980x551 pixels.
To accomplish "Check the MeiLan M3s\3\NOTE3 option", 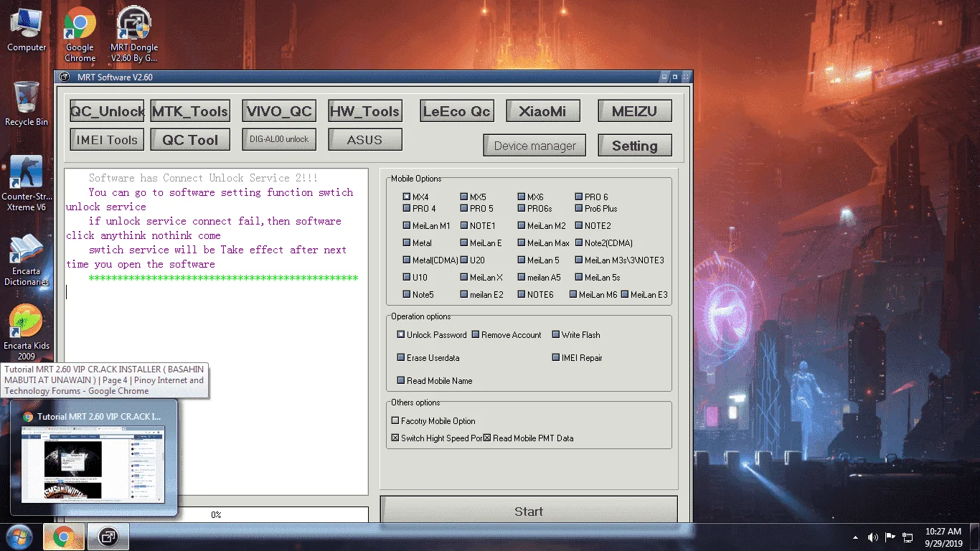I will click(x=579, y=260).
